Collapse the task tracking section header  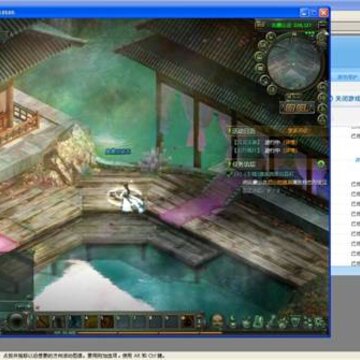(x=242, y=164)
